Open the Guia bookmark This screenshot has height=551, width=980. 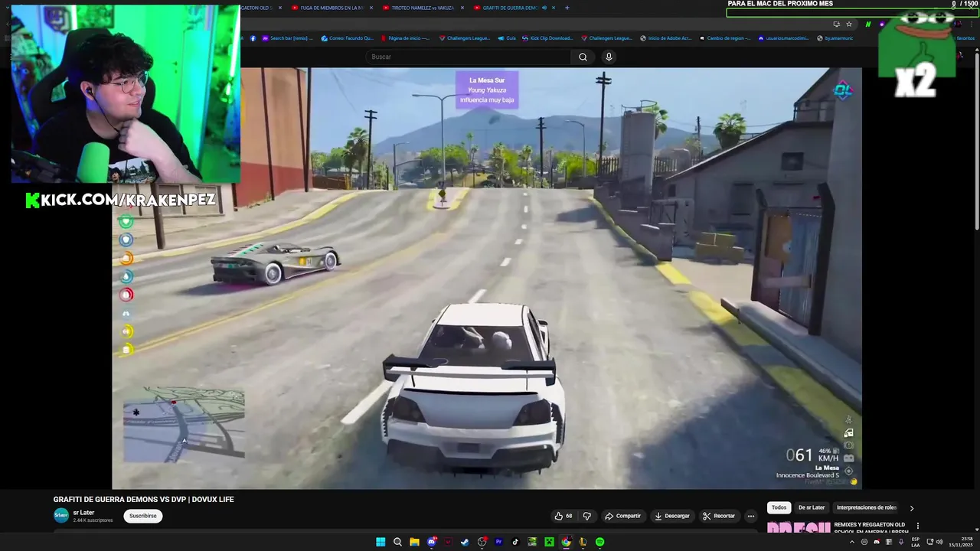pyautogui.click(x=506, y=38)
